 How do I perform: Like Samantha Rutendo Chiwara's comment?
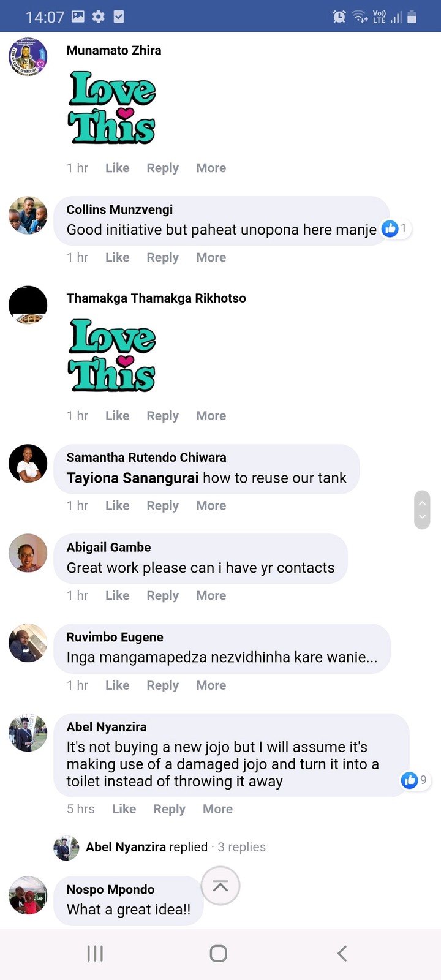pyautogui.click(x=117, y=505)
